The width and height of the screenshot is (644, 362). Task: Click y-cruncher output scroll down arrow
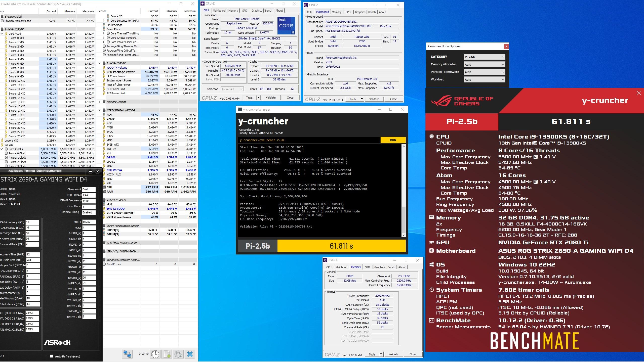click(404, 235)
